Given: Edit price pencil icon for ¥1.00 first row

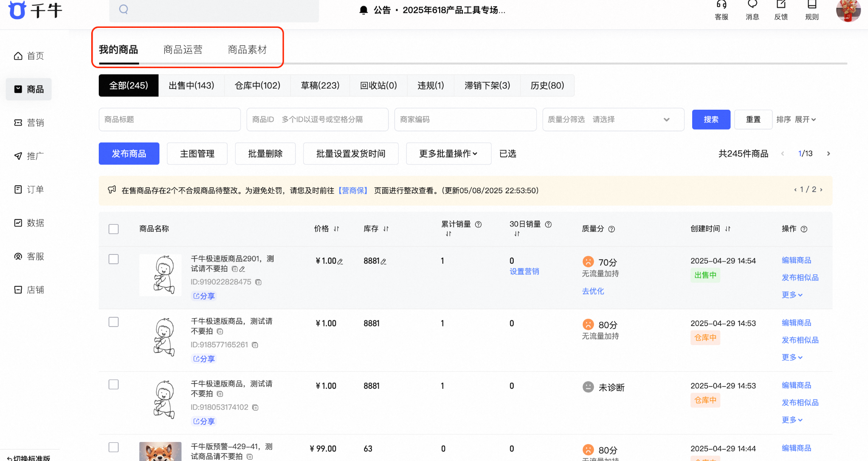Looking at the screenshot, I should 340,261.
